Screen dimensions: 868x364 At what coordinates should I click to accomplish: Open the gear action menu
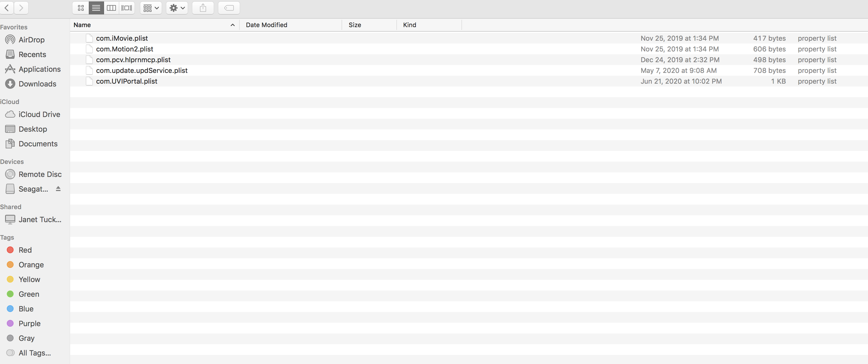(177, 8)
